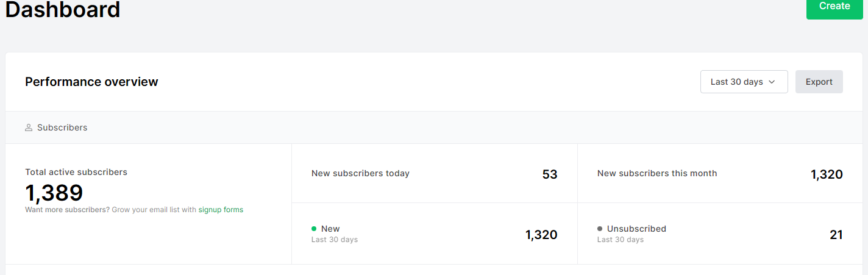868x275 pixels.
Task: Click the Performance overview heading
Action: 91,82
